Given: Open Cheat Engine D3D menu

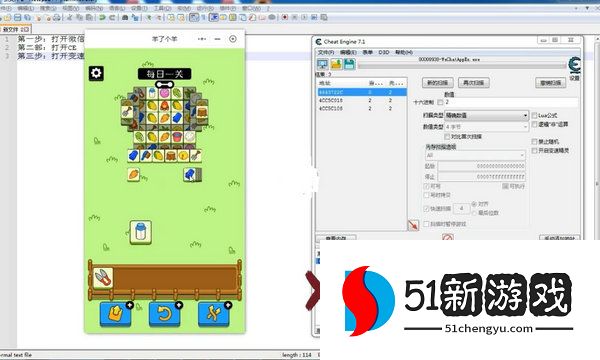Looking at the screenshot, I should [x=383, y=52].
